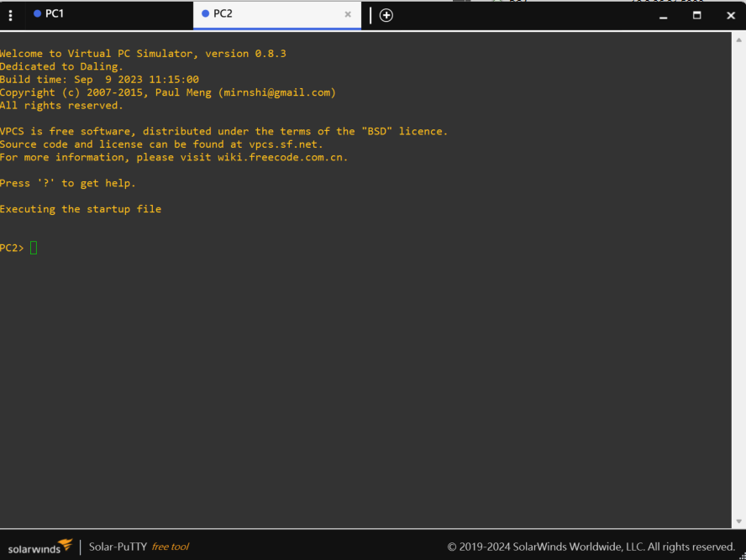Screen dimensions: 746x560
Task: Click the SolarWinds copyright notice
Action: click(591, 547)
